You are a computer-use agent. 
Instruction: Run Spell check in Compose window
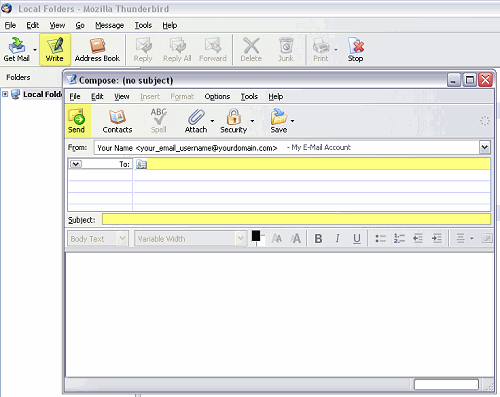(158, 121)
